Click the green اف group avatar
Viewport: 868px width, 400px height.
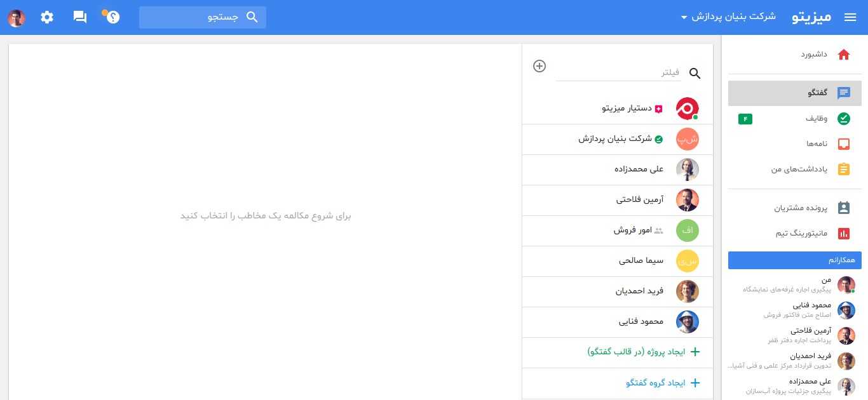tap(688, 230)
